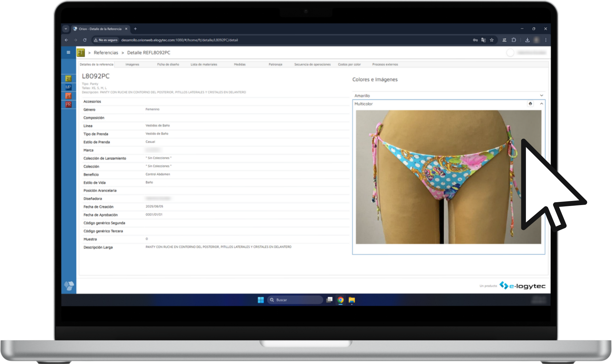
Task: Open the orange PT module in sidebar
Action: [x=68, y=96]
